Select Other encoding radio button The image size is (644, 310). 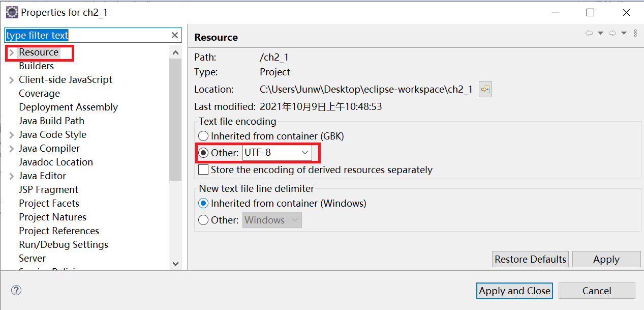click(203, 153)
